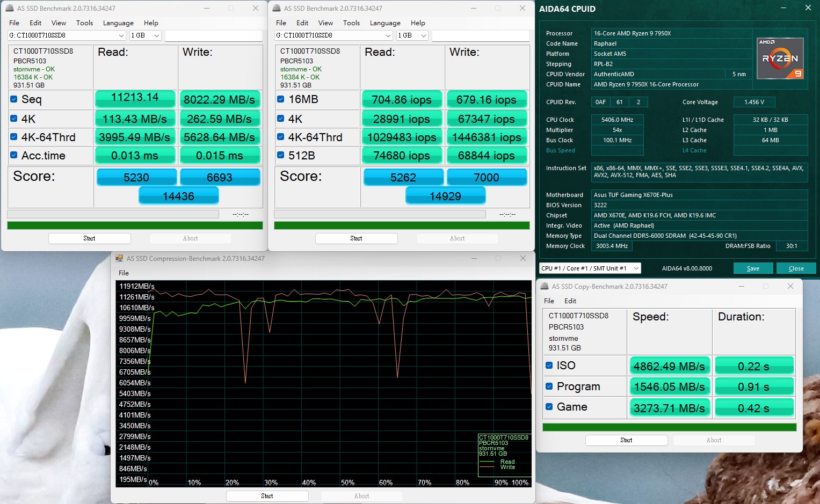Click the AMD Ryzen 9 logo in AIDA64
The image size is (820, 504).
pos(780,57)
